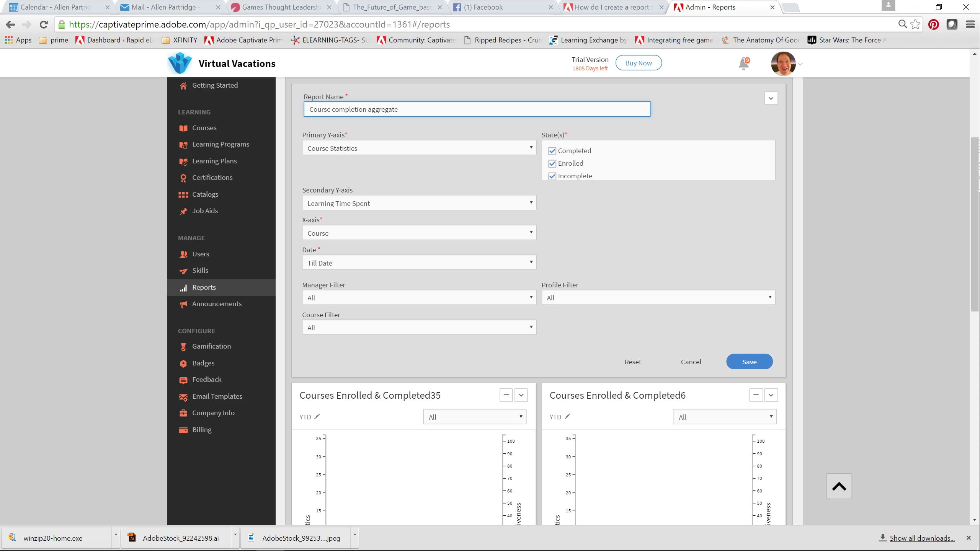980x551 pixels.
Task: Open Gamification in the sidebar menu
Action: pyautogui.click(x=211, y=346)
